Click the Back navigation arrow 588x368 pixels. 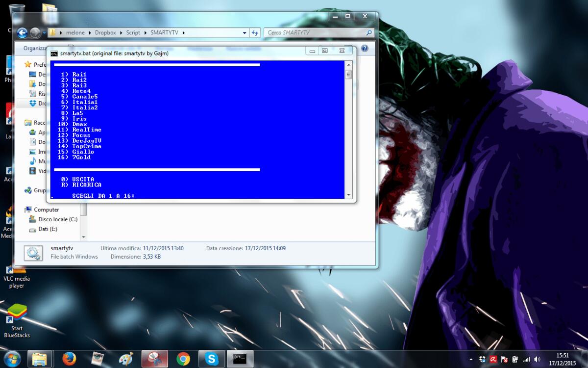(x=23, y=33)
